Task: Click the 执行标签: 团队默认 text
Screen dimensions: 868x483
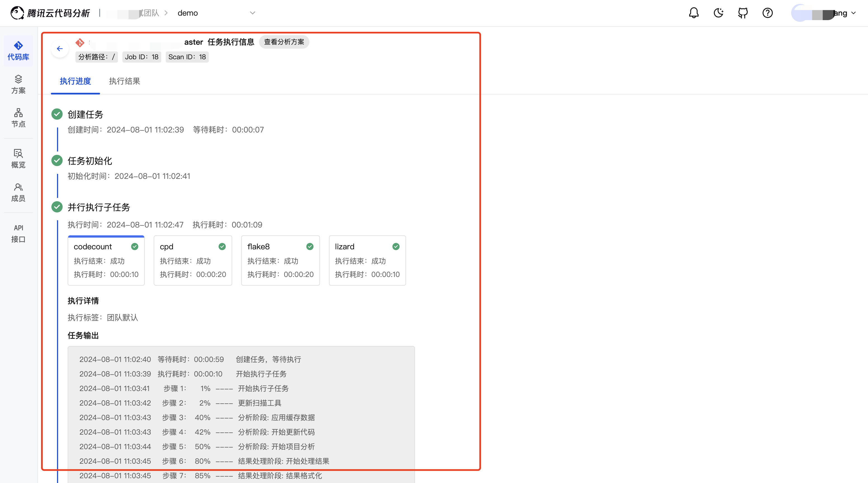Action: point(103,318)
